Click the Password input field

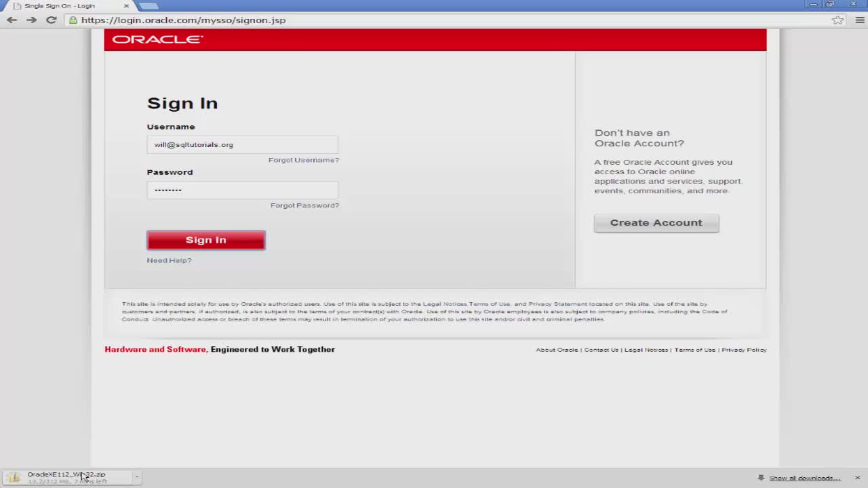(242, 190)
